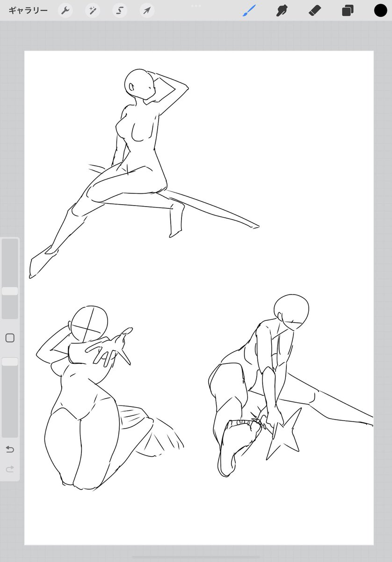Open the Layers panel
Image resolution: width=392 pixels, height=562 pixels.
click(x=348, y=10)
